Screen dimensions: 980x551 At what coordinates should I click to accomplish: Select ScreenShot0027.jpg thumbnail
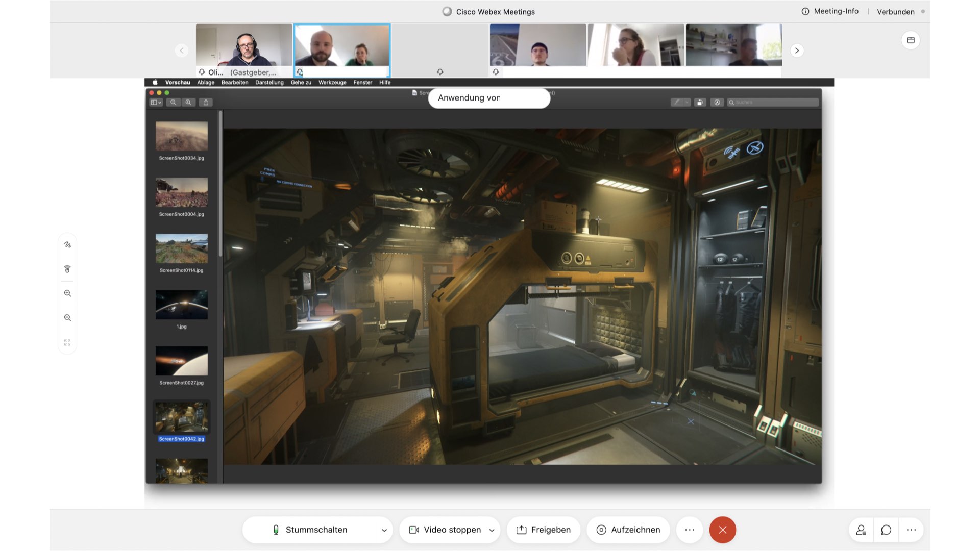[182, 361]
